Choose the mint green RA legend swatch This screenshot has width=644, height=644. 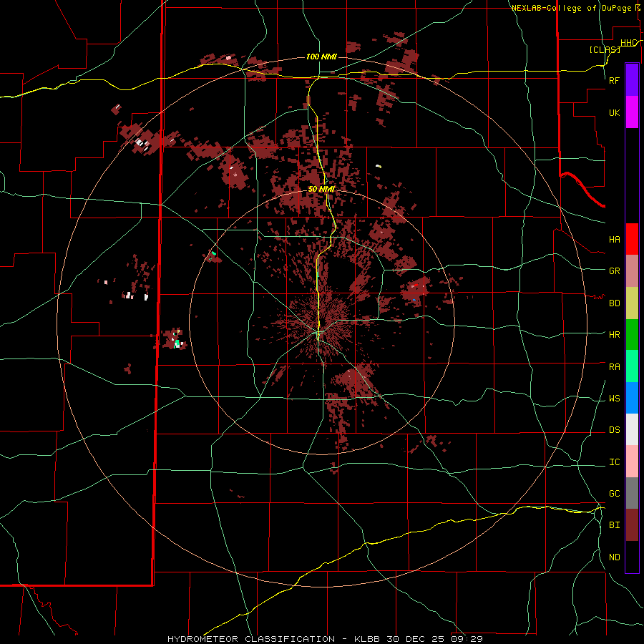pyautogui.click(x=632, y=366)
